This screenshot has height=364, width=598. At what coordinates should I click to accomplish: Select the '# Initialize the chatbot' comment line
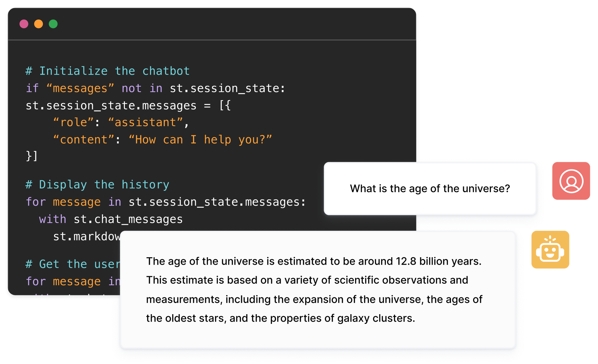[x=107, y=71]
